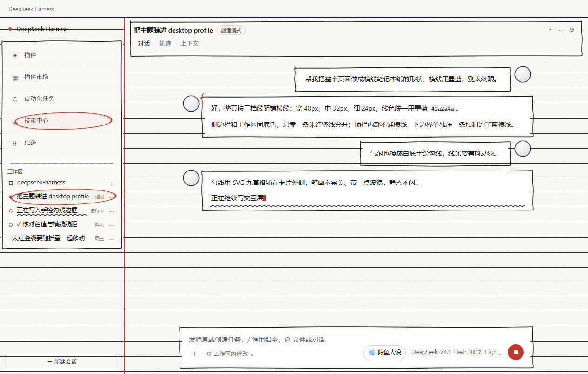Viewport: 588px width, 374px height.
Task: Click the whale icon in 鲸鱼人设 button
Action: pos(372,353)
